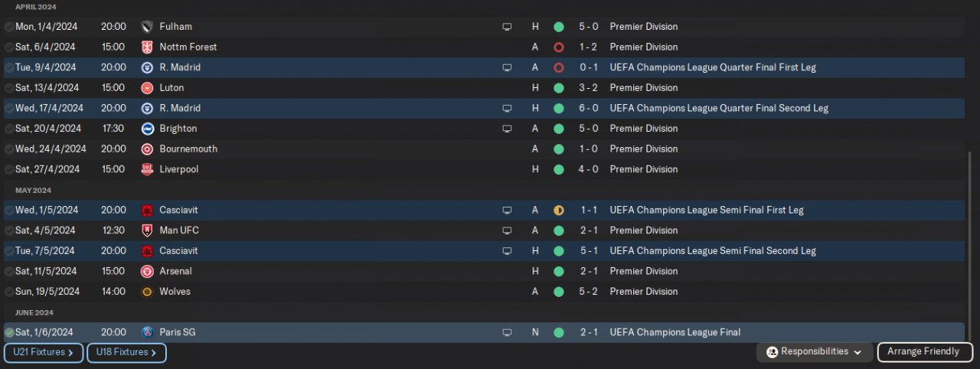Open the Responsibilities dropdown
Viewport: 980px width, 369px height.
coord(815,352)
